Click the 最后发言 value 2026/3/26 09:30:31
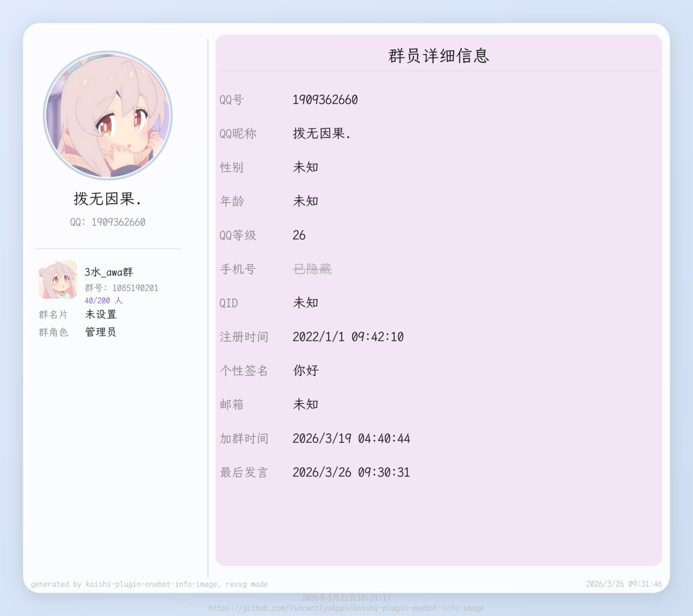The height and width of the screenshot is (616, 693). click(351, 473)
